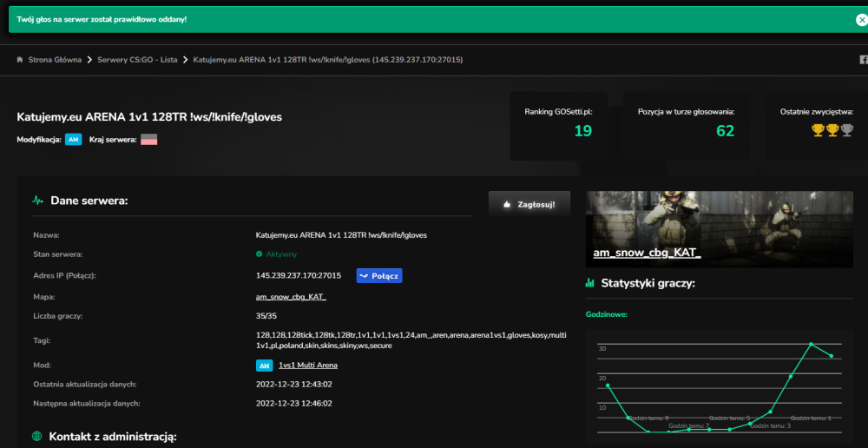The width and height of the screenshot is (868, 448).
Task: Click the first data point on hourly chart
Action: point(608,385)
